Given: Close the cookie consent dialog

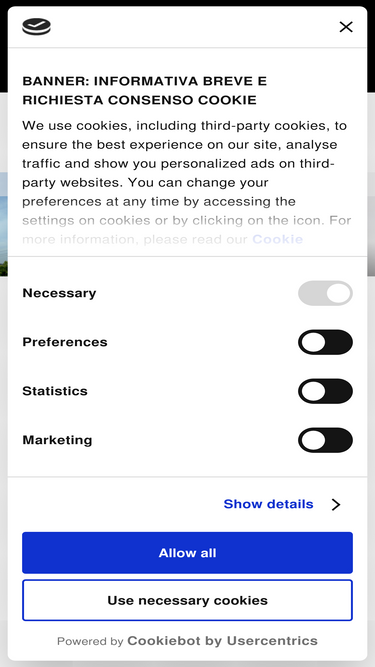Looking at the screenshot, I should 346,27.
